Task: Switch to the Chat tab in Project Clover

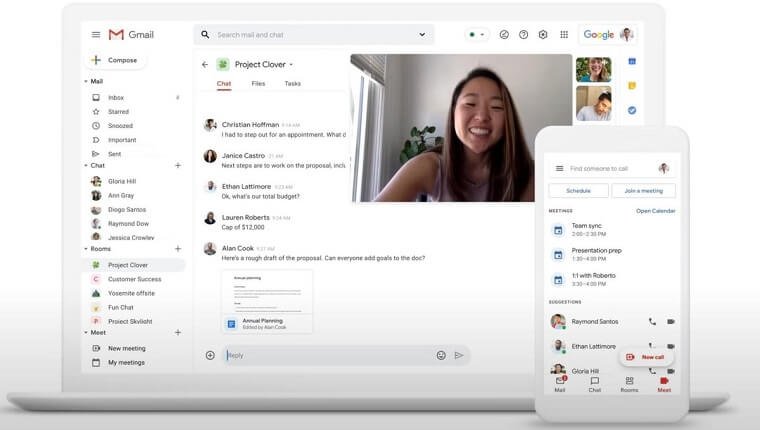Action: click(224, 83)
